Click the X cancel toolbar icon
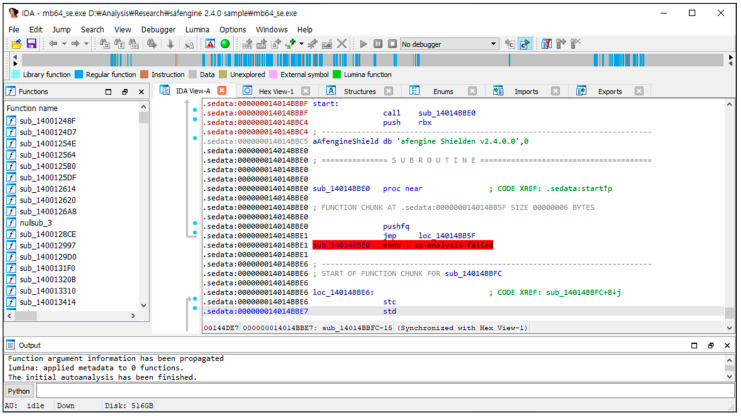 342,44
